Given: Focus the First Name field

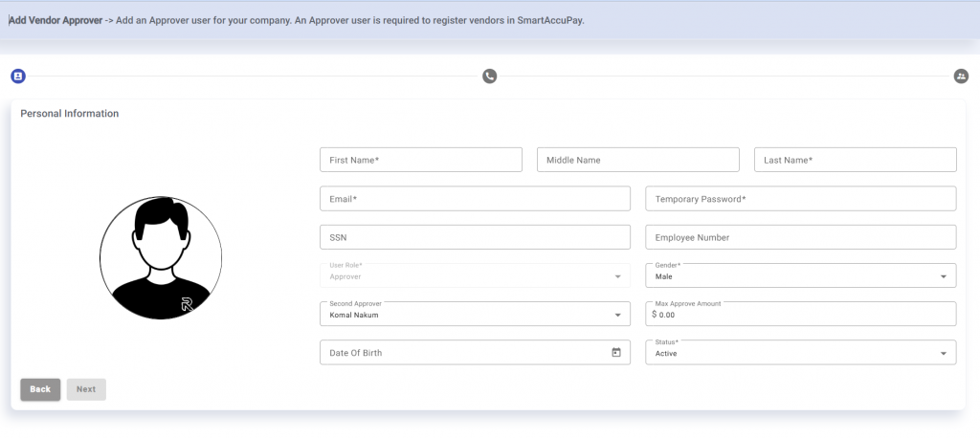Looking at the screenshot, I should (x=421, y=160).
